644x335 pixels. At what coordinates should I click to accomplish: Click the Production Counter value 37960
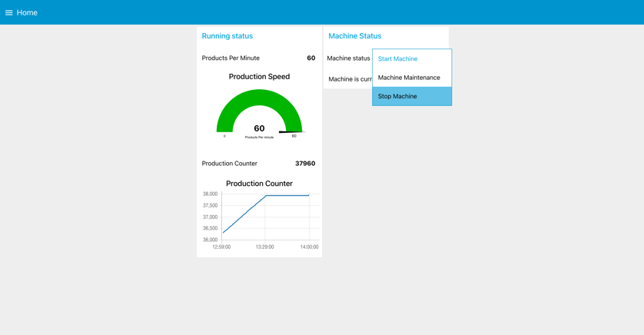[x=305, y=164]
